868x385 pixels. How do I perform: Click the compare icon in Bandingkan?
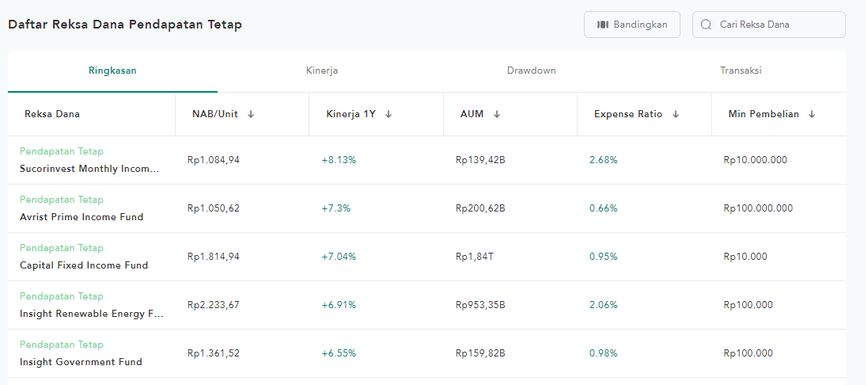coord(603,25)
